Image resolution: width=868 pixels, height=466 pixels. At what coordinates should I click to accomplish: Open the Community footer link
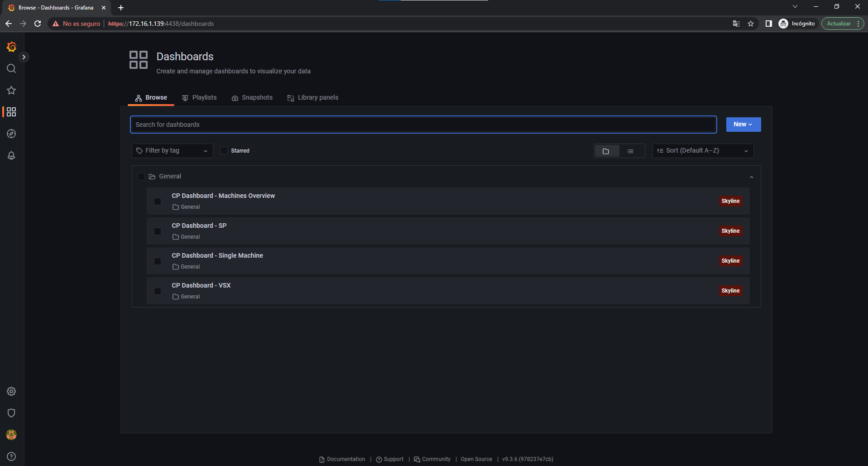(432, 459)
